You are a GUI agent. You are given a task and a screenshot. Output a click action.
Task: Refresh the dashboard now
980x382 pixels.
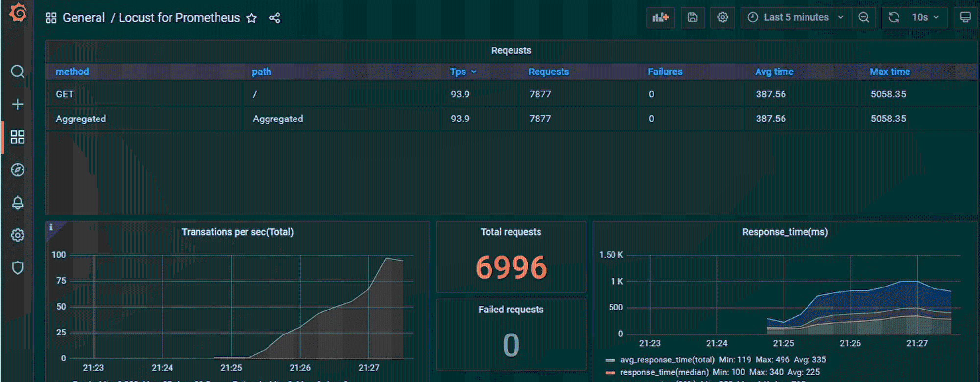pyautogui.click(x=894, y=18)
